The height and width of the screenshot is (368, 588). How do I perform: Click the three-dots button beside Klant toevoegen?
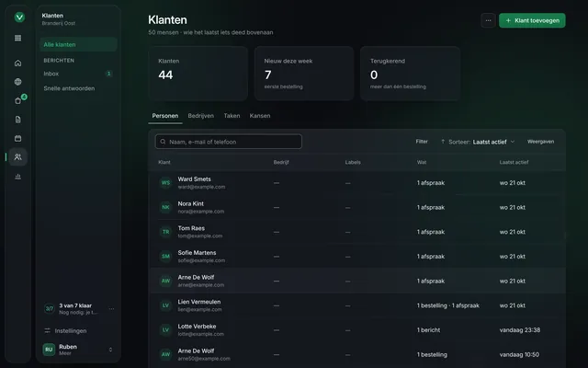pyautogui.click(x=488, y=20)
